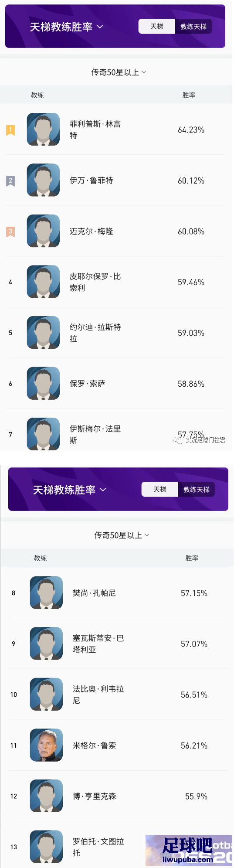Screen dimensions: 234x868
Task: Click the gold rank 1 badge icon
Action: point(10,130)
